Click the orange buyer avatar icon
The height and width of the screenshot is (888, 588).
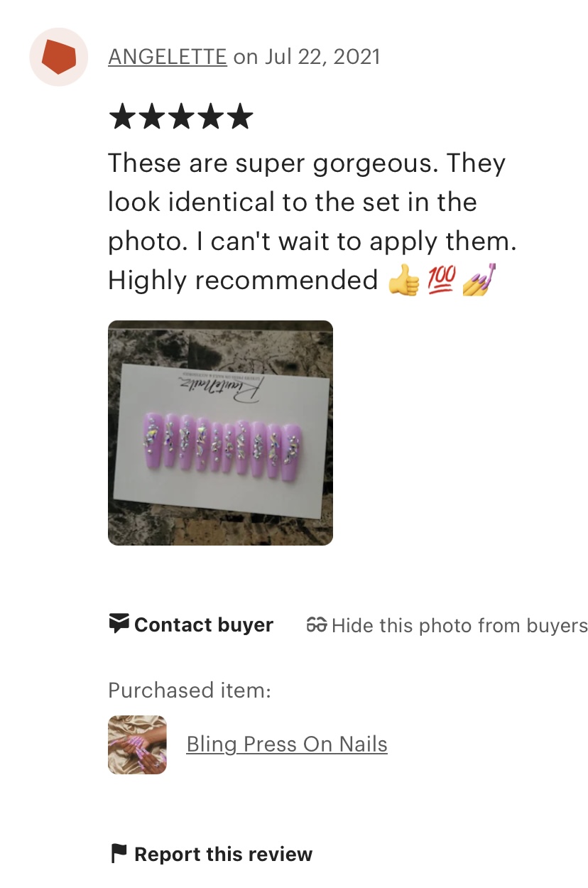(58, 57)
